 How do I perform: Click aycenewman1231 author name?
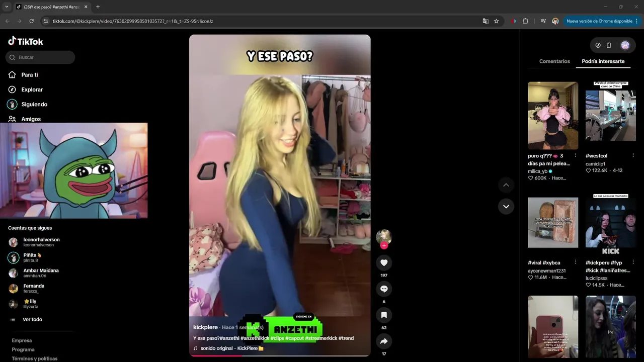pos(547,270)
